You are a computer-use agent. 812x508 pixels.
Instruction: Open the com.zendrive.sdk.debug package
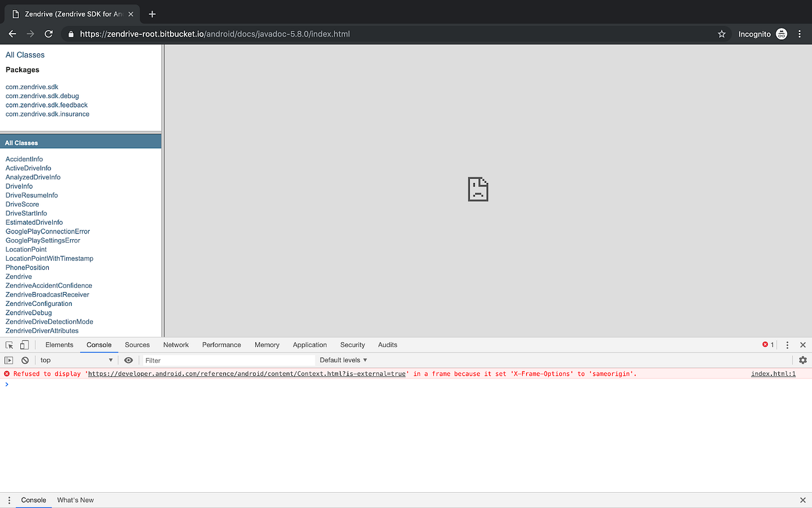pos(42,96)
